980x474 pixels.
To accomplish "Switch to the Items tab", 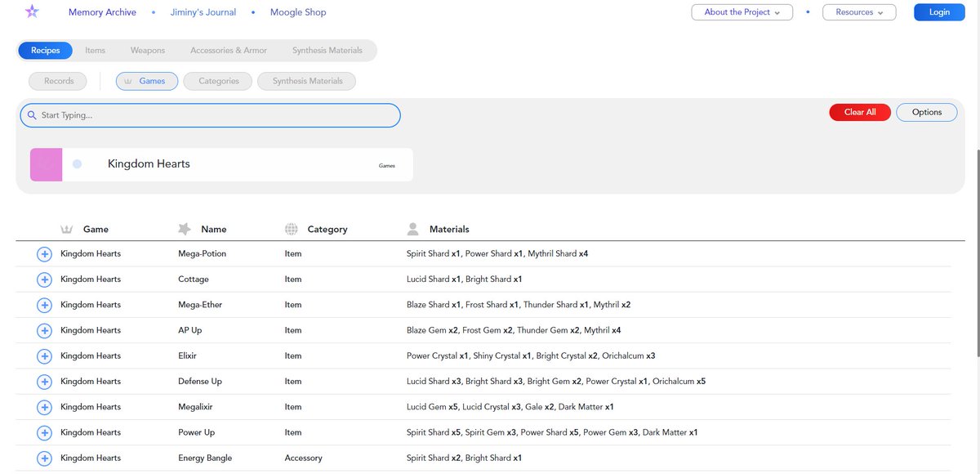I will 96,51.
